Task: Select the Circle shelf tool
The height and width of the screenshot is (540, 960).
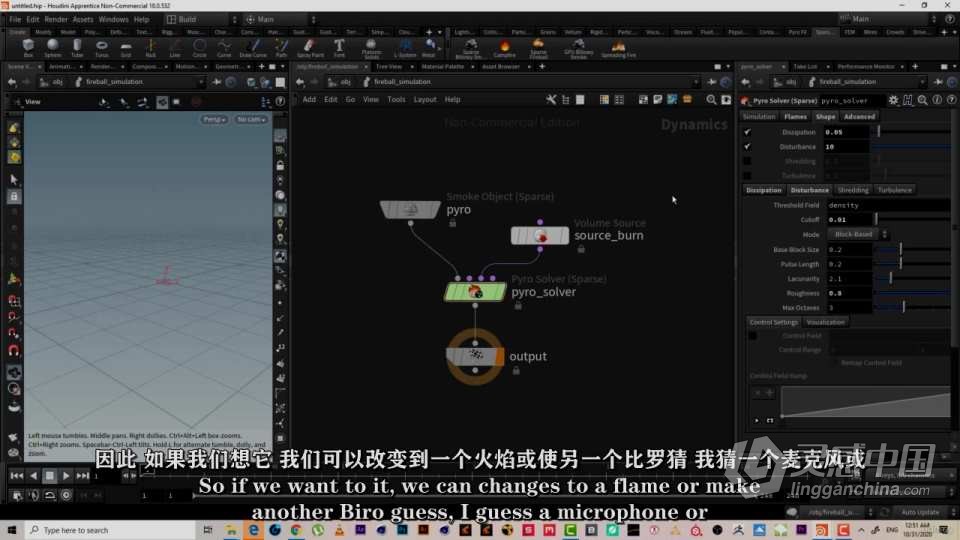Action: point(200,48)
